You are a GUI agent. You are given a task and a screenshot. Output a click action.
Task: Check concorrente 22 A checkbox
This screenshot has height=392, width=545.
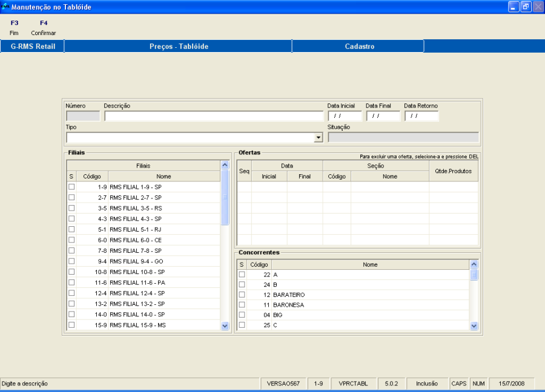[x=242, y=274]
